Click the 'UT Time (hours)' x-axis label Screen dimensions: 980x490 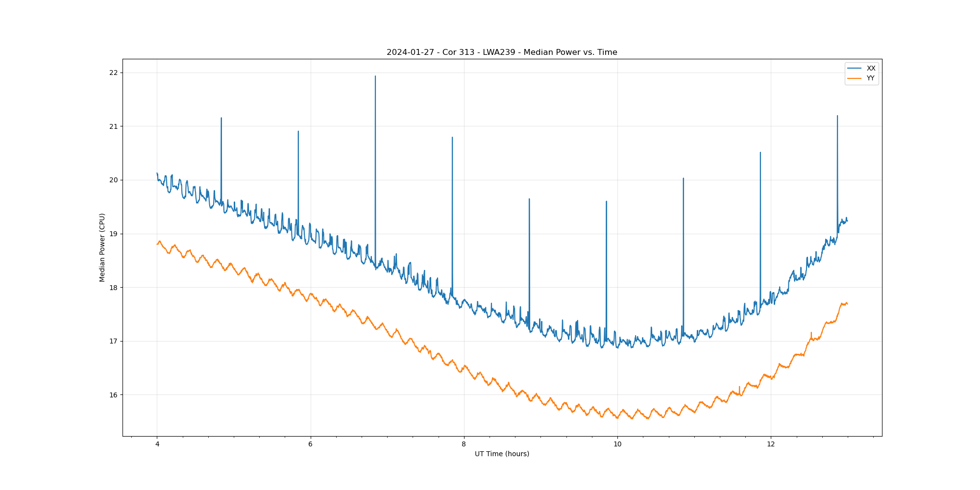coord(502,454)
